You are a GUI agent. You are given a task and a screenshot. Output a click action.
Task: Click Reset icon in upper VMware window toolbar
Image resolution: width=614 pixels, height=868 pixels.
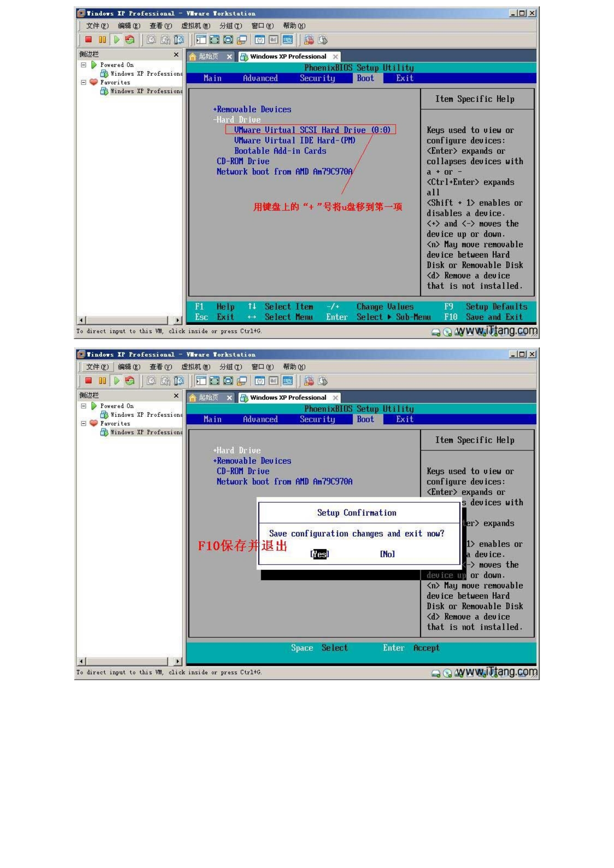point(130,39)
